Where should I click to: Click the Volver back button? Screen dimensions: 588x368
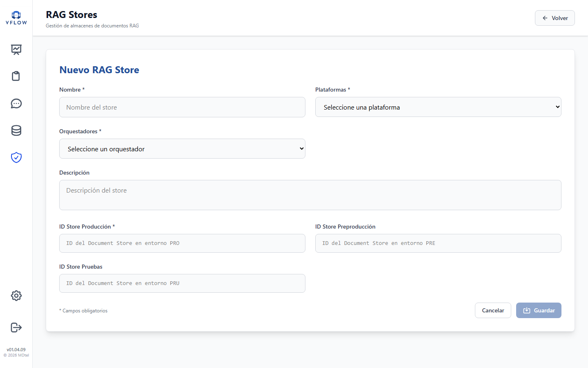coord(555,18)
